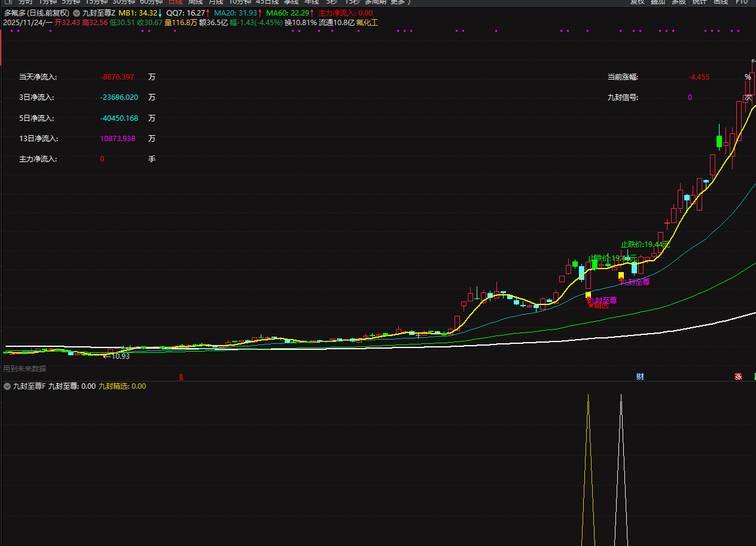
Task: Click the red 九封至尊 signal label on chart
Action: coord(603,300)
